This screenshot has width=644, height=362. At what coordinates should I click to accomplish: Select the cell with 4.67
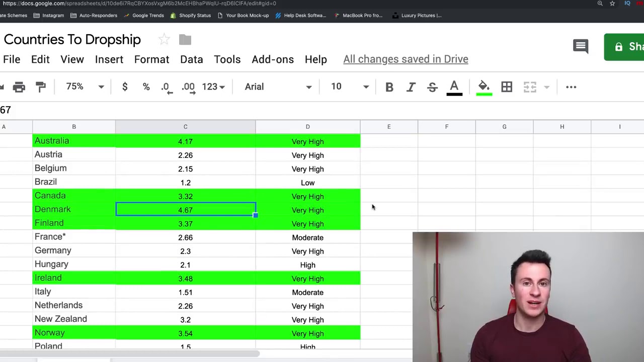tap(185, 210)
